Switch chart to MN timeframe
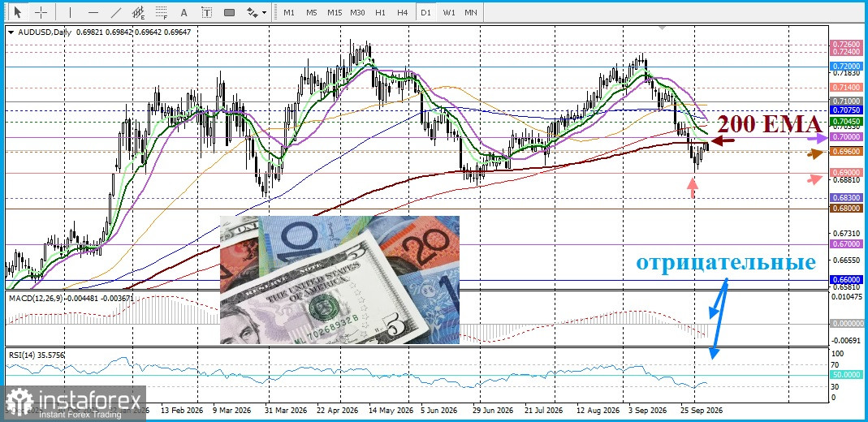Screen dimensions: 868x422 (470, 12)
